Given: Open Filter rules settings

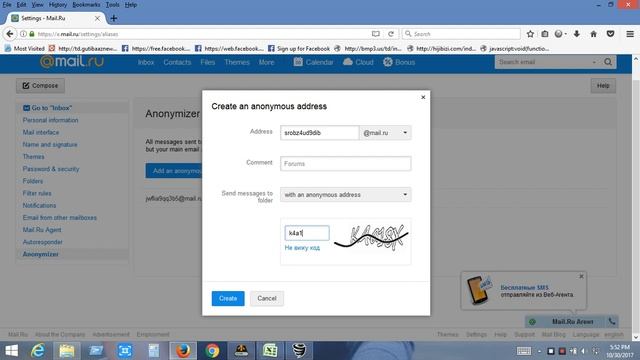Looking at the screenshot, I should (37, 193).
